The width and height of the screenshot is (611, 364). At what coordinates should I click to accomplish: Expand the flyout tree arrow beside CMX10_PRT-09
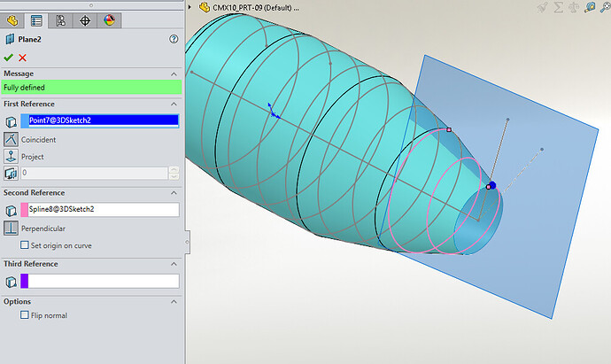tap(189, 7)
